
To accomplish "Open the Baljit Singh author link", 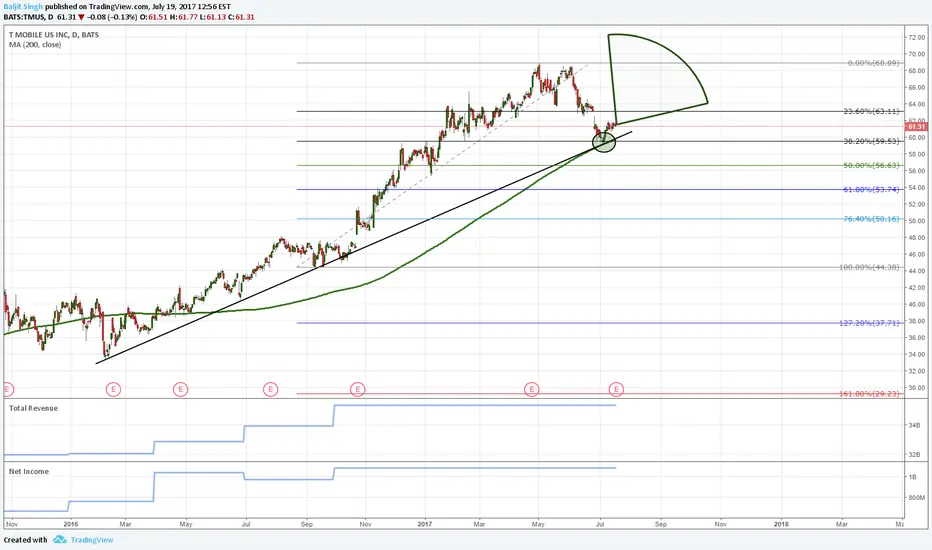I will (23, 7).
